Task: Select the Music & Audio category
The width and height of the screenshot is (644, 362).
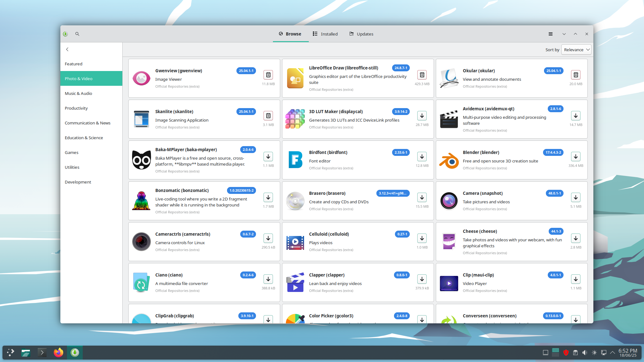Action: [91, 93]
